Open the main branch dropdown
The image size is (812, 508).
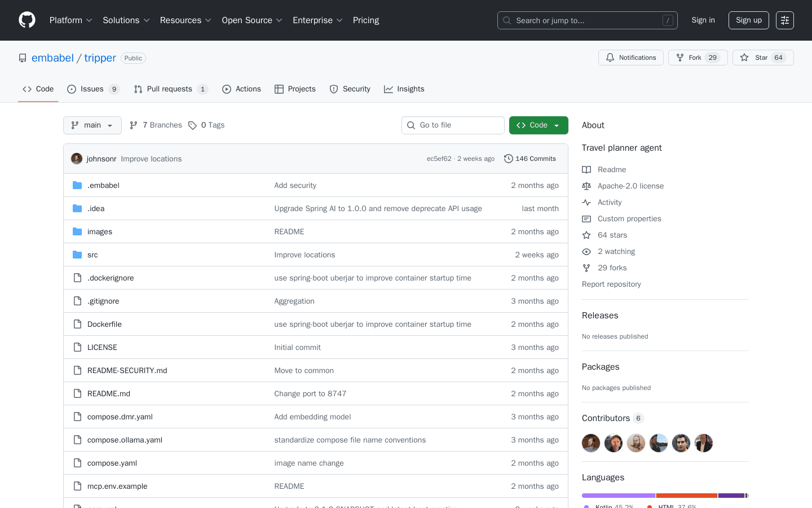tap(92, 125)
